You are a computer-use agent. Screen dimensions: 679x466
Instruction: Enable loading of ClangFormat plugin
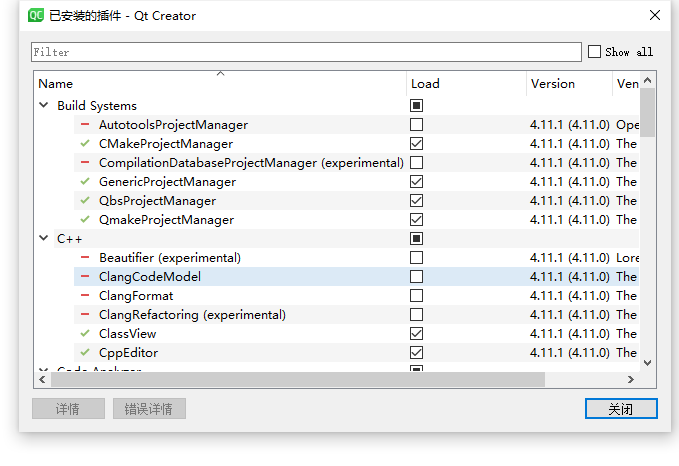coord(417,295)
